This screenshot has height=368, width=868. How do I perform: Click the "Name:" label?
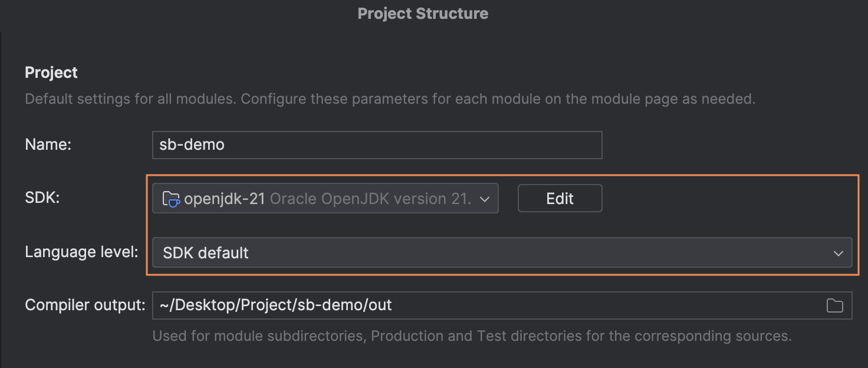coord(48,145)
